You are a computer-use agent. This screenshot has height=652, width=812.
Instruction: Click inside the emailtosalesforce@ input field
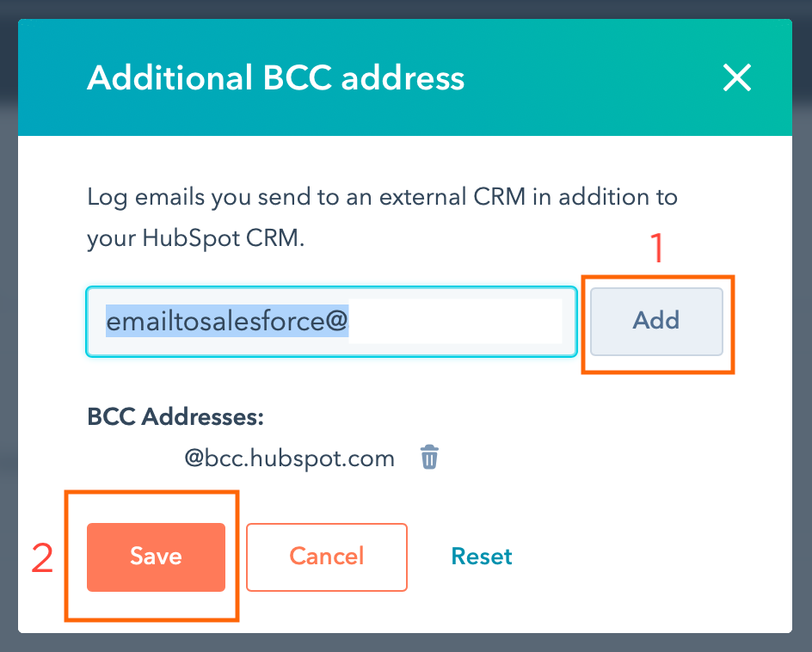[331, 321]
